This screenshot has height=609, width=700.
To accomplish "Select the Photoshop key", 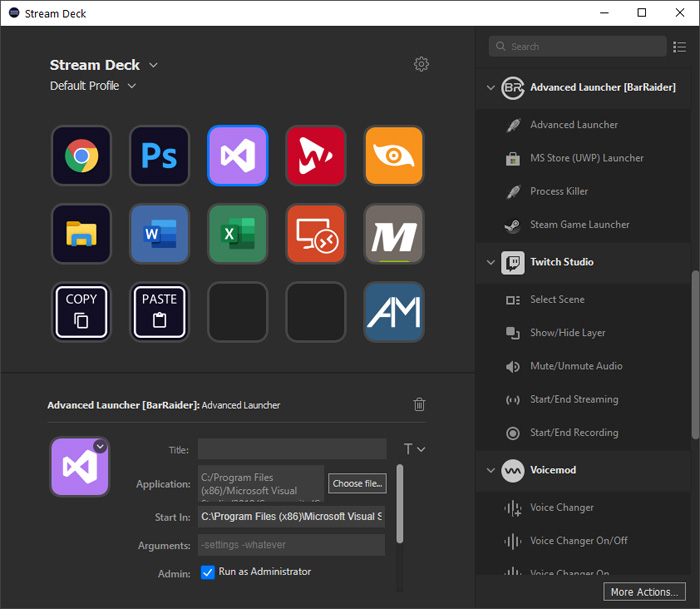I will click(x=159, y=156).
